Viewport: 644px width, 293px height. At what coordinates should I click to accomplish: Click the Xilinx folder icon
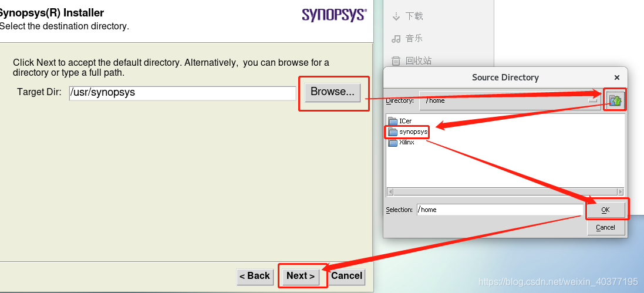click(393, 143)
